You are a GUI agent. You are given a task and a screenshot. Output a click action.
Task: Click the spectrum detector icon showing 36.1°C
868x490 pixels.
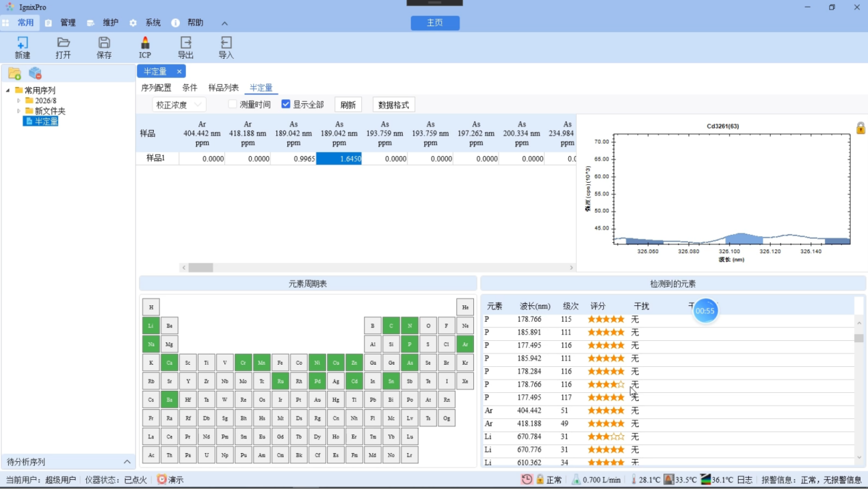(x=706, y=480)
